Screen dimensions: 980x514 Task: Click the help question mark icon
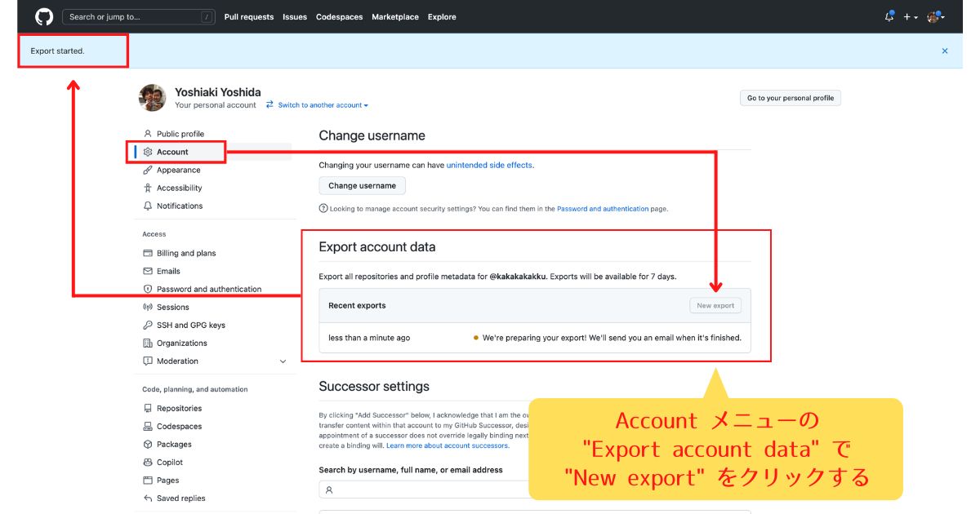tap(323, 209)
